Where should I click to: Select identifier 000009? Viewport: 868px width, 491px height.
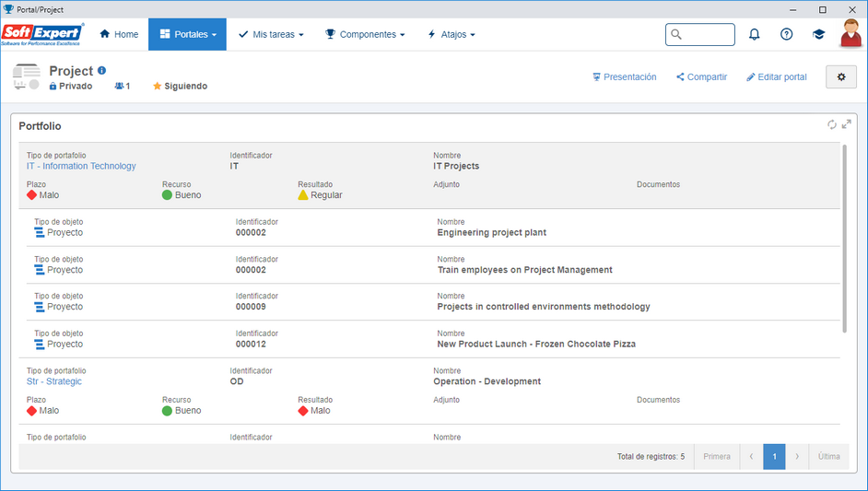coord(251,307)
